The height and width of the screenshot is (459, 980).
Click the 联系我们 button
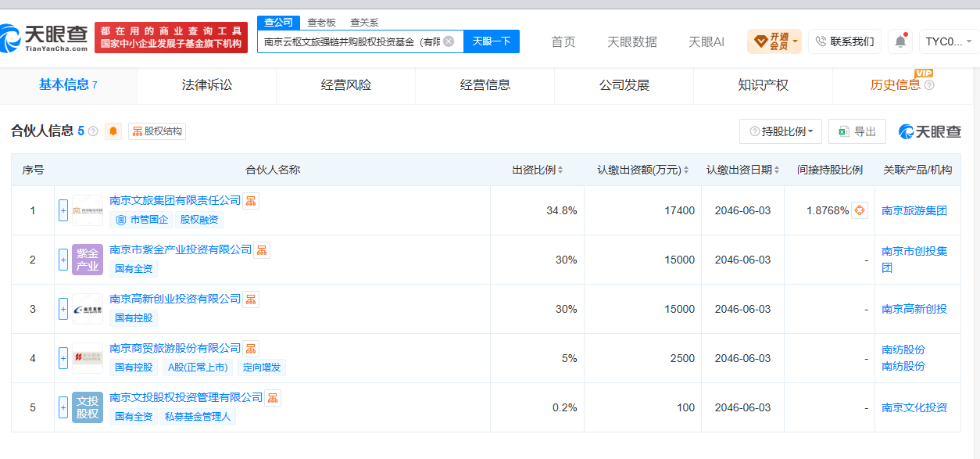tap(845, 41)
